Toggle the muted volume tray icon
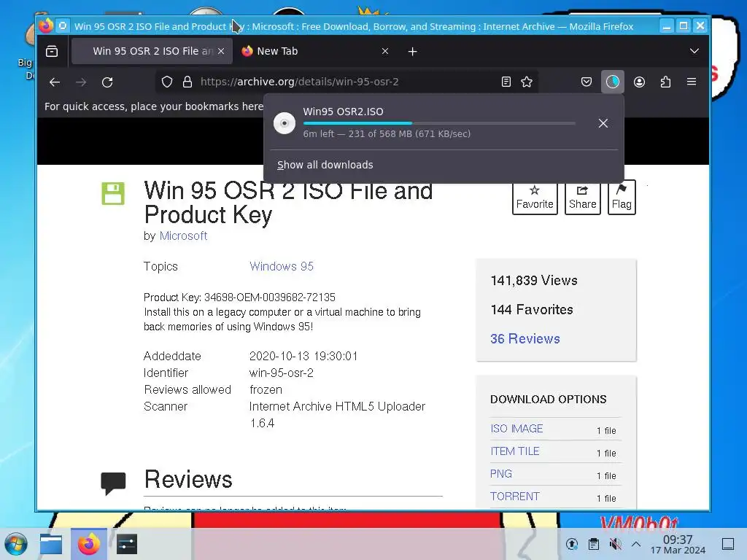747x560 pixels. point(615,544)
